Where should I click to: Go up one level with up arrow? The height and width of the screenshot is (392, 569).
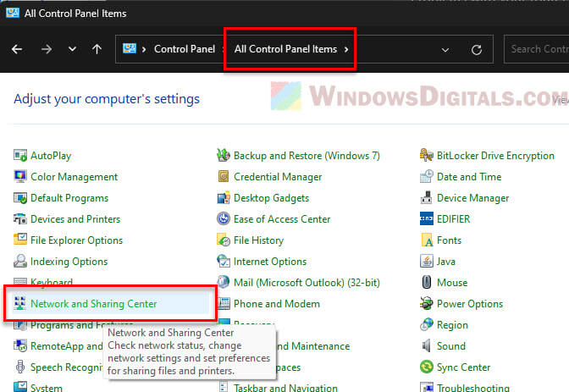(97, 49)
